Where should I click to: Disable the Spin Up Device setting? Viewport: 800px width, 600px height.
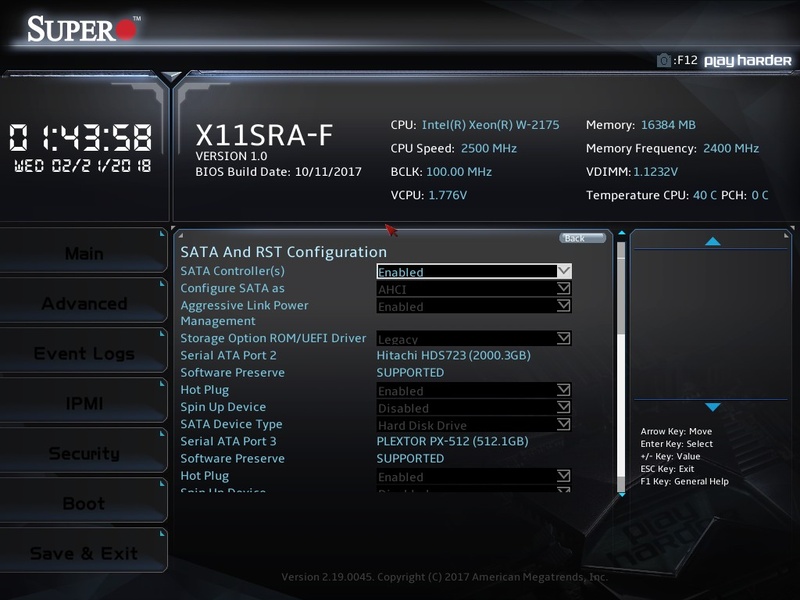point(475,408)
